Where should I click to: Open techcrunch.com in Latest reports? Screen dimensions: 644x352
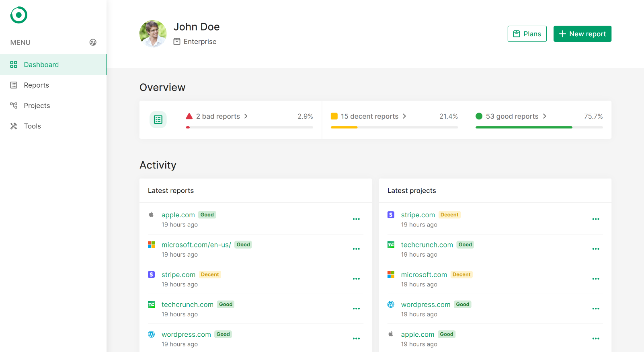(187, 305)
